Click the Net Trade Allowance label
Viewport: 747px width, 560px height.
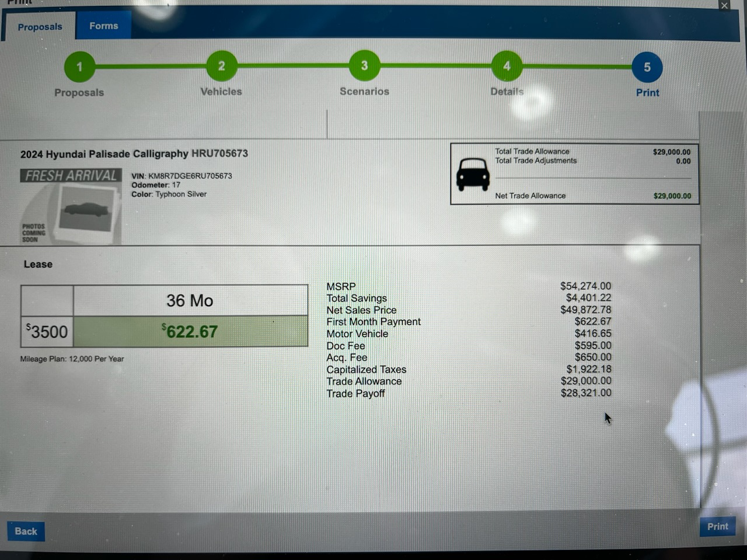530,195
